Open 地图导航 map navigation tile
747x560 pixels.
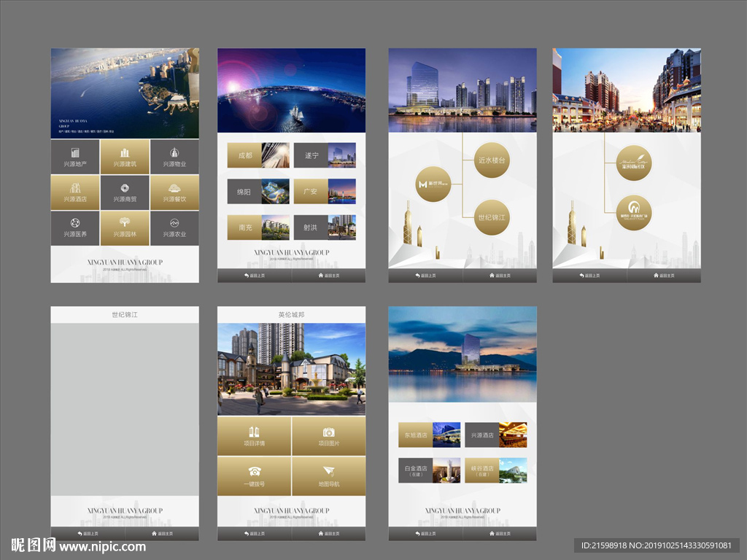tap(329, 476)
